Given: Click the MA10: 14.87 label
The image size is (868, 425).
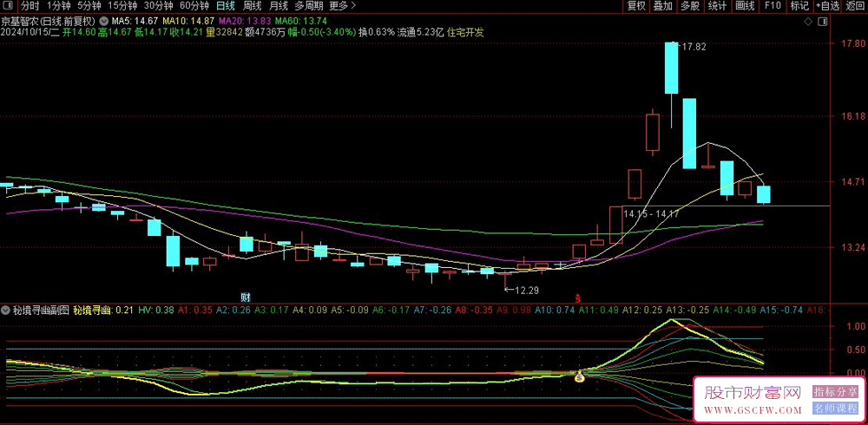Looking at the screenshot, I should point(188,22).
